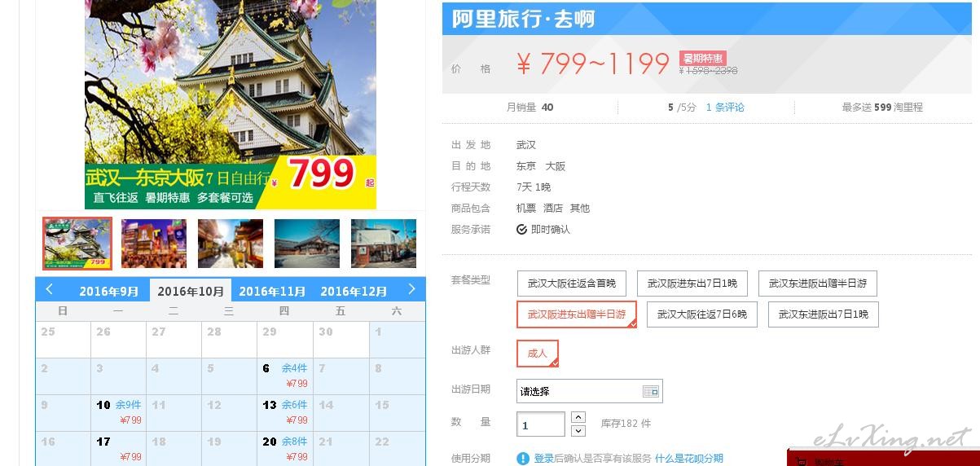Viewport: 980px width, 466px height.
Task: Open the 出游日期 请选择 date field
Action: [x=590, y=391]
